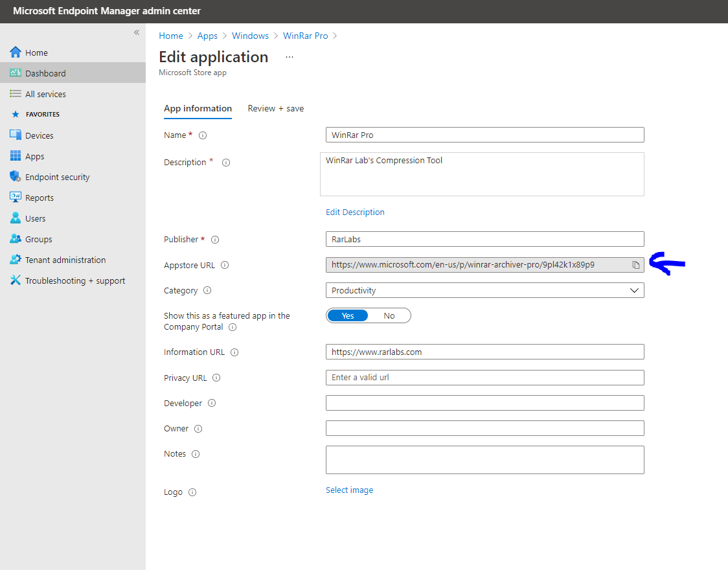Click the info icon next to Information URL
The height and width of the screenshot is (570, 728).
234,352
